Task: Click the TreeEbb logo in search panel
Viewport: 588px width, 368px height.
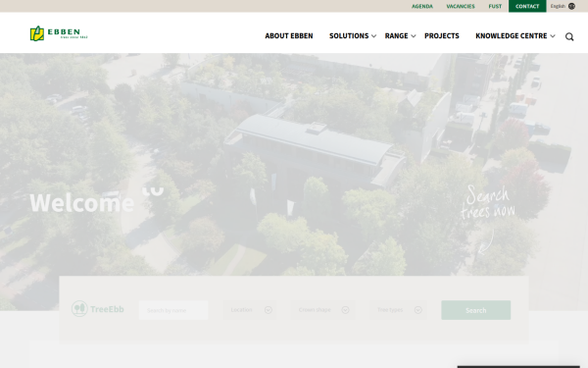Action: pyautogui.click(x=97, y=309)
